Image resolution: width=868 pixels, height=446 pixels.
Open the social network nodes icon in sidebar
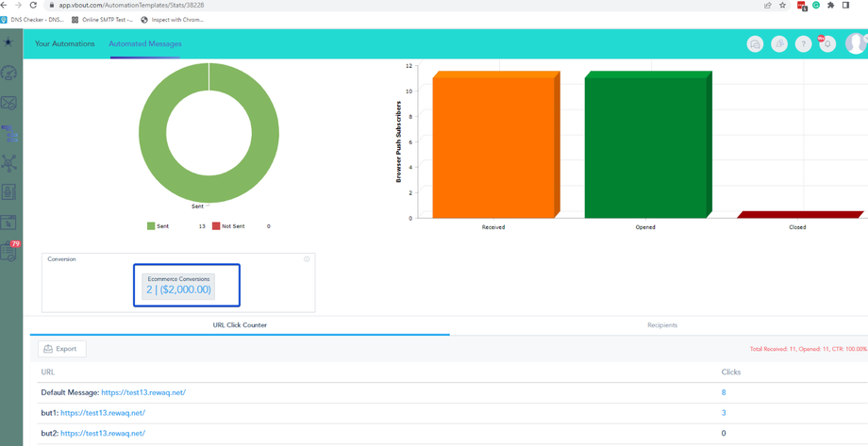9,163
